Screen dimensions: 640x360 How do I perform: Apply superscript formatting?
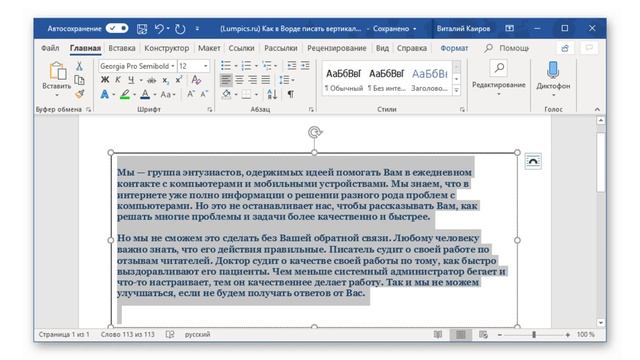point(179,80)
